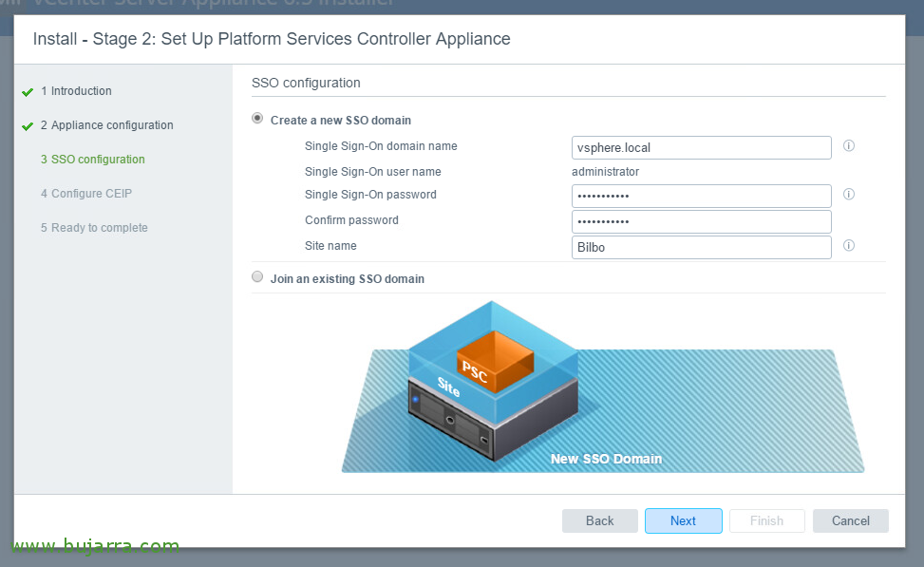Click the 'Join an existing SSO domain' label text

[347, 279]
